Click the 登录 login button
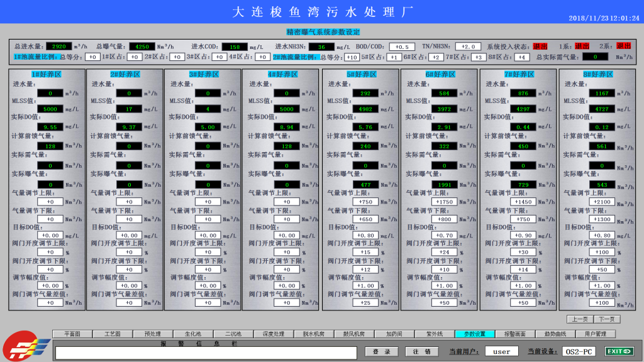 [x=382, y=352]
